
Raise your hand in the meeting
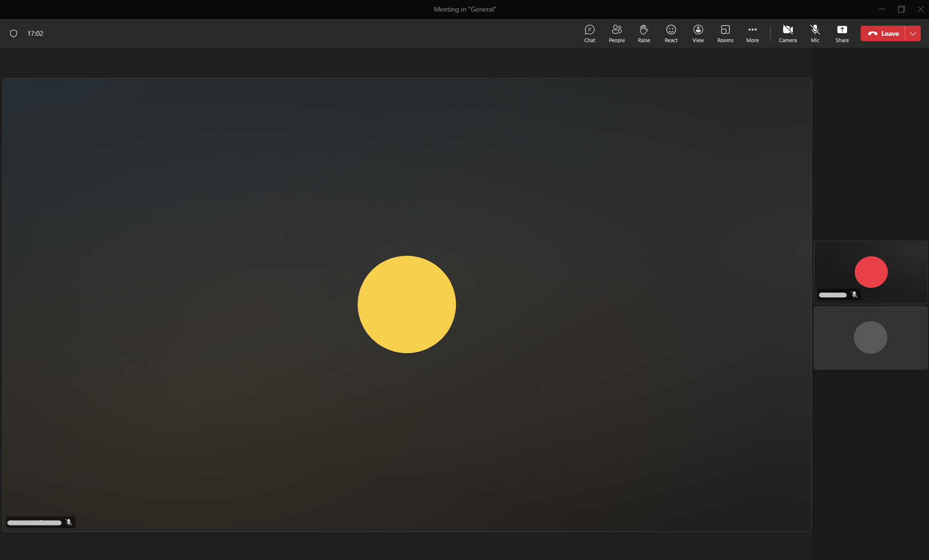[644, 33]
